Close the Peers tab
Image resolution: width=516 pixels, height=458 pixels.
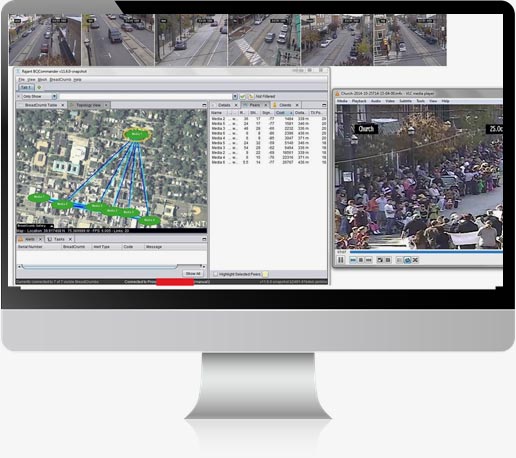tap(266, 105)
